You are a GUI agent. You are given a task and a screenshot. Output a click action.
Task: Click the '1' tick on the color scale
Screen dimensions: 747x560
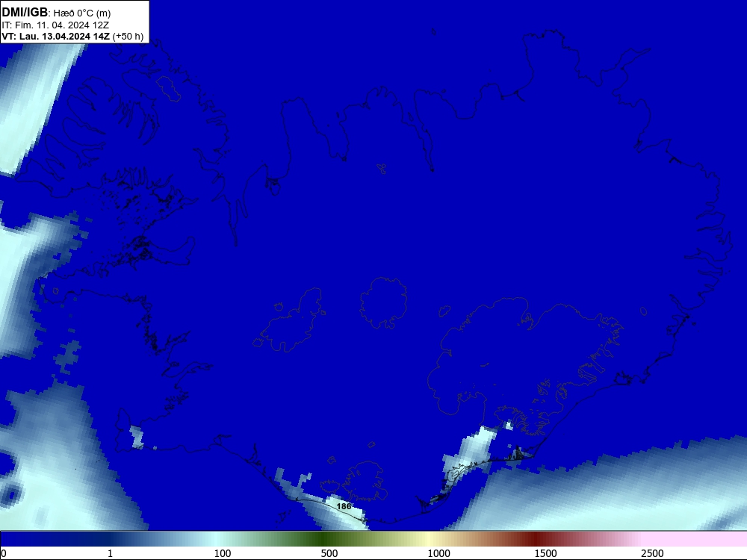point(110,553)
